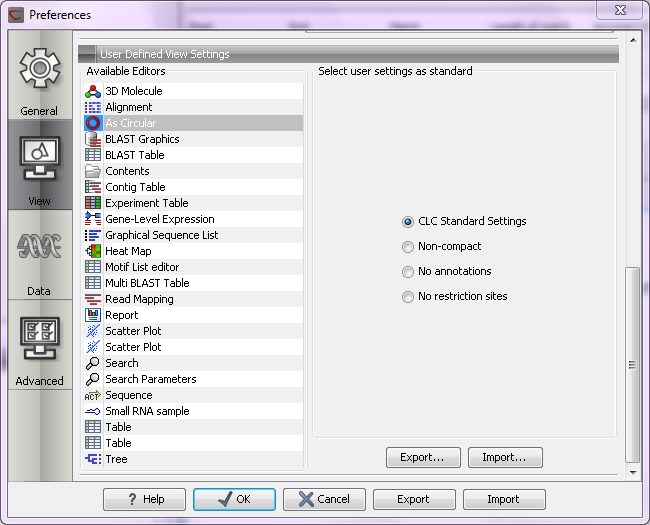Confirm with the OK button

click(234, 499)
